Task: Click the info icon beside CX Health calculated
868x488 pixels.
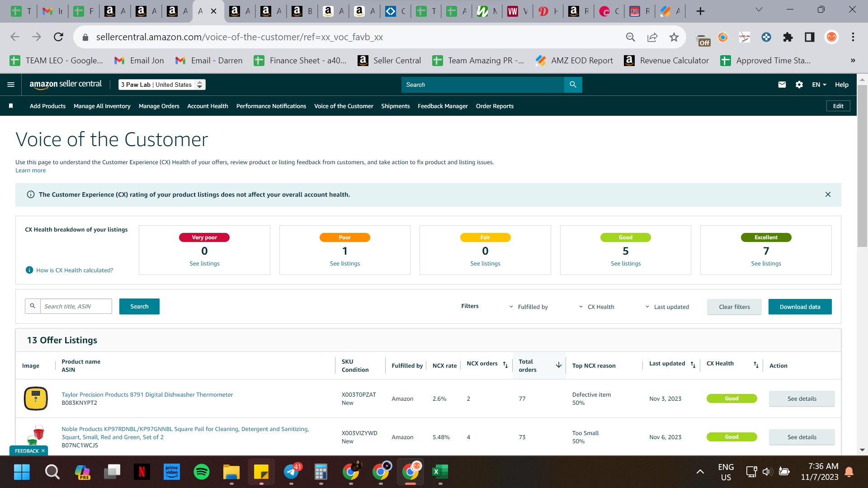Action: [x=29, y=270]
